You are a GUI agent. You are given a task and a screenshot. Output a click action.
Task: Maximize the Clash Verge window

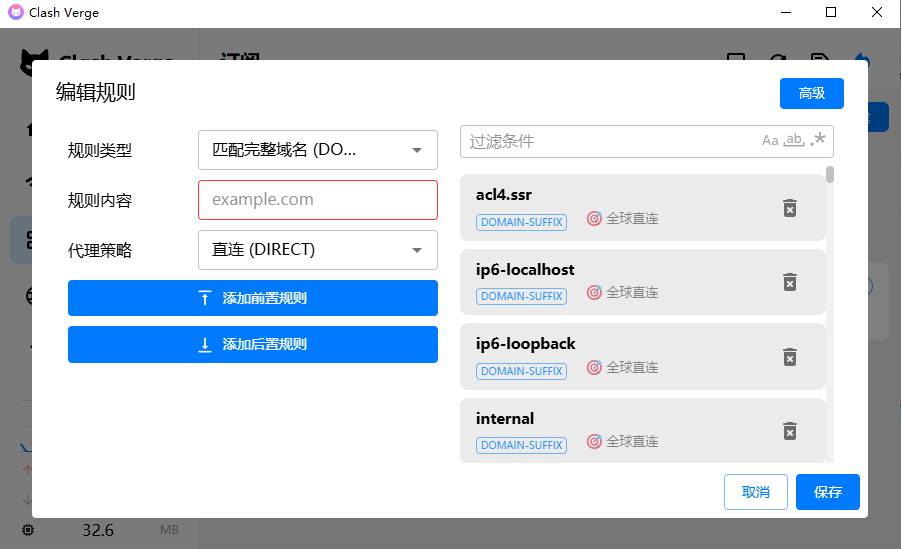click(x=831, y=12)
